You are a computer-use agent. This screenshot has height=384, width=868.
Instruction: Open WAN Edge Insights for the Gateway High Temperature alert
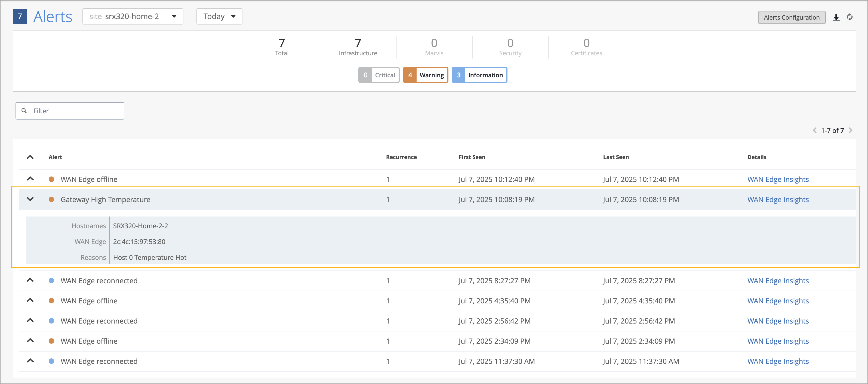click(778, 200)
